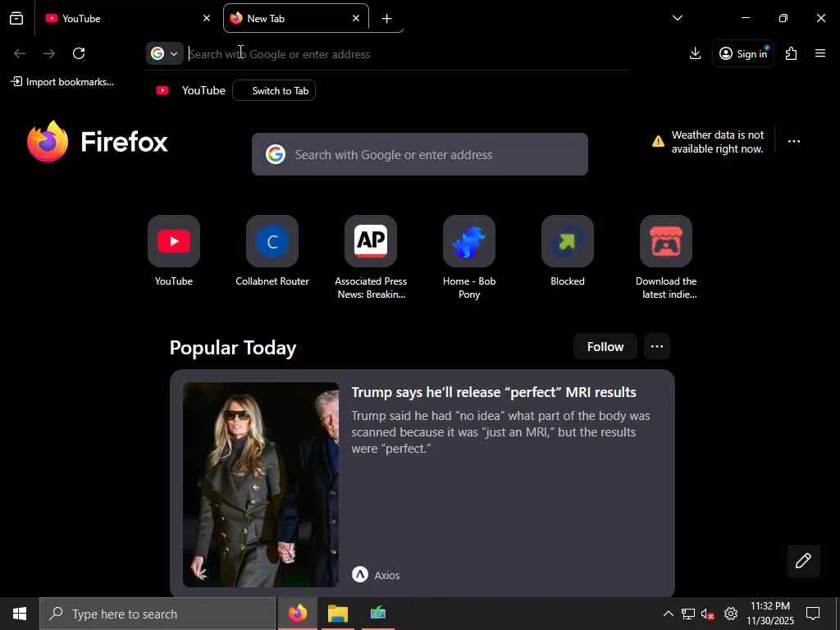Click the Sign in account button
840x630 pixels.
click(743, 53)
